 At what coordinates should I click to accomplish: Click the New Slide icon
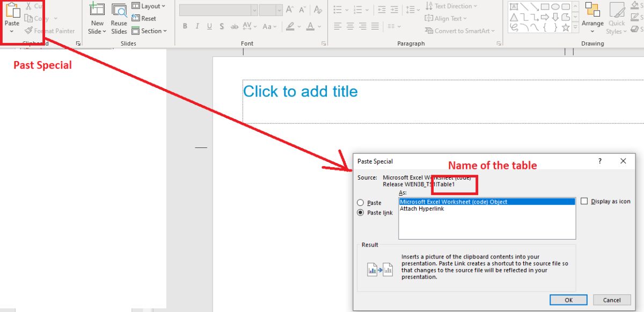[x=97, y=10]
